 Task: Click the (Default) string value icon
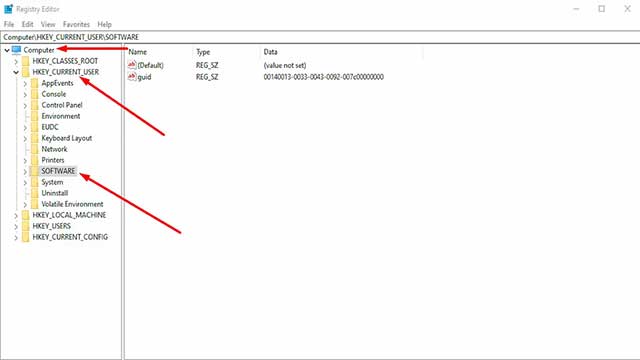coord(132,65)
